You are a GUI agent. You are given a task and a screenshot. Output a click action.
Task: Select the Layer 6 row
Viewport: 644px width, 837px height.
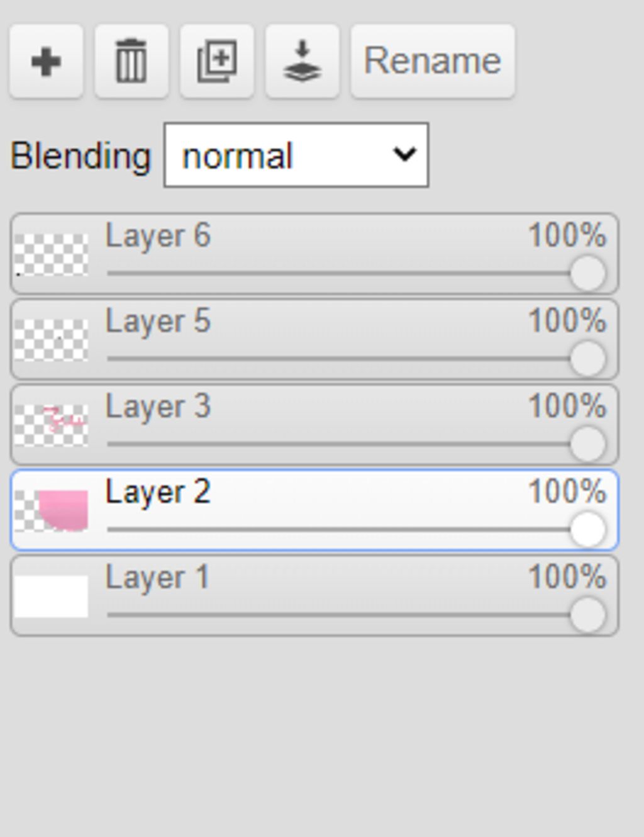pyautogui.click(x=314, y=254)
